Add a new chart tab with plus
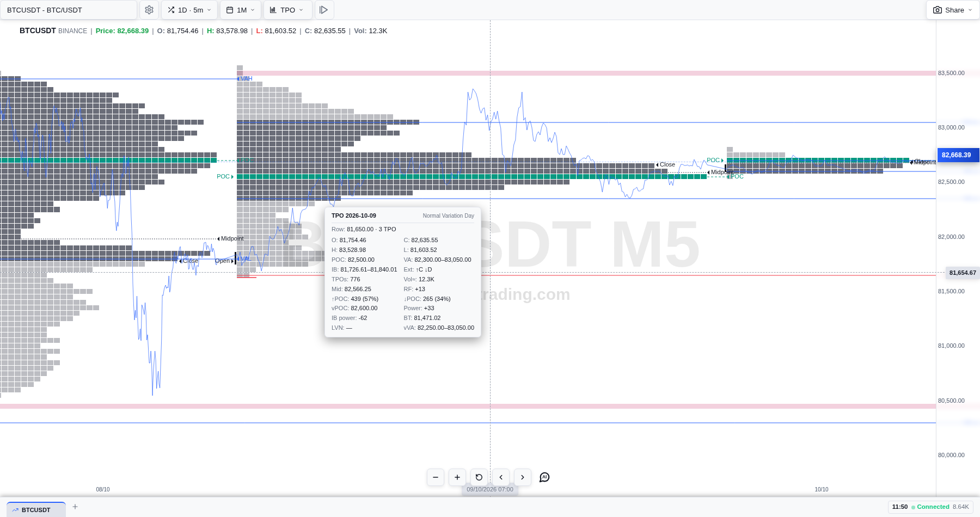The width and height of the screenshot is (980, 517). click(75, 507)
